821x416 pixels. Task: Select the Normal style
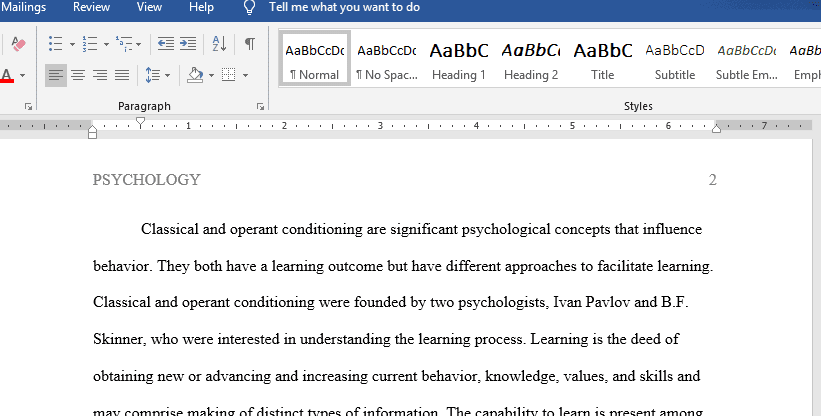315,59
